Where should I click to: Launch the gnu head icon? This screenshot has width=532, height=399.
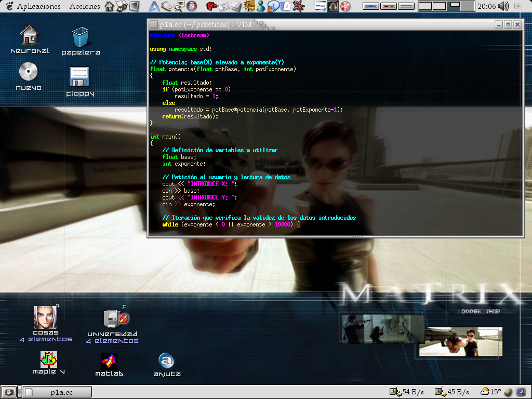point(249,6)
